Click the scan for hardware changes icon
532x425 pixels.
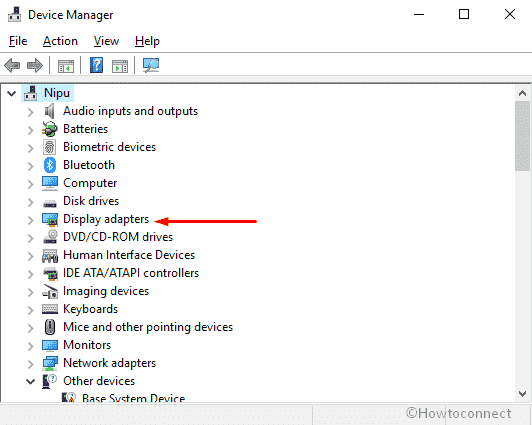(x=151, y=65)
